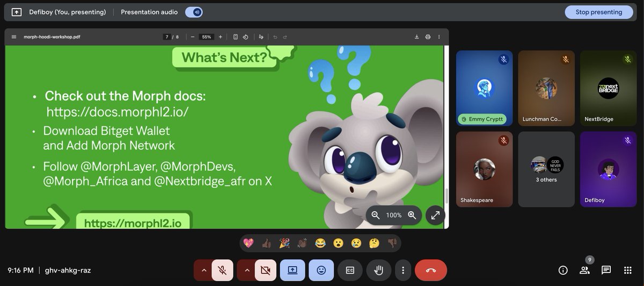Rotate the PDF counterclockwise
The image size is (644, 286).
tap(245, 37)
